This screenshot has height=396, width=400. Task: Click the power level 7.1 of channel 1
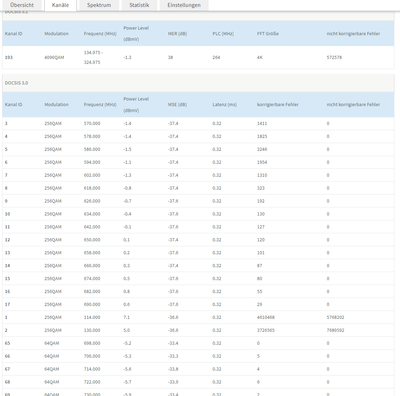[126, 317]
